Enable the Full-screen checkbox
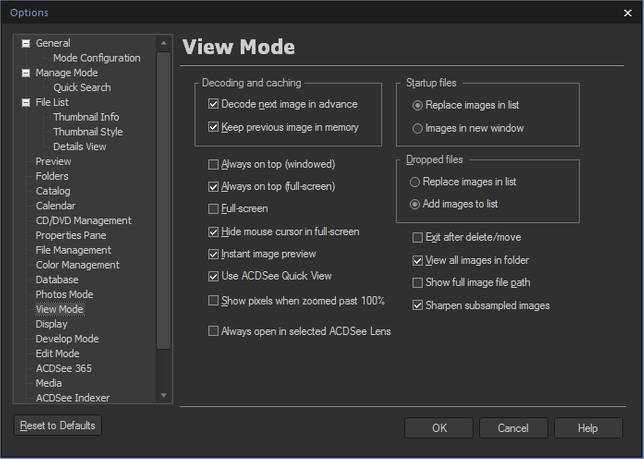Image resolution: width=644 pixels, height=459 pixels. click(x=213, y=209)
